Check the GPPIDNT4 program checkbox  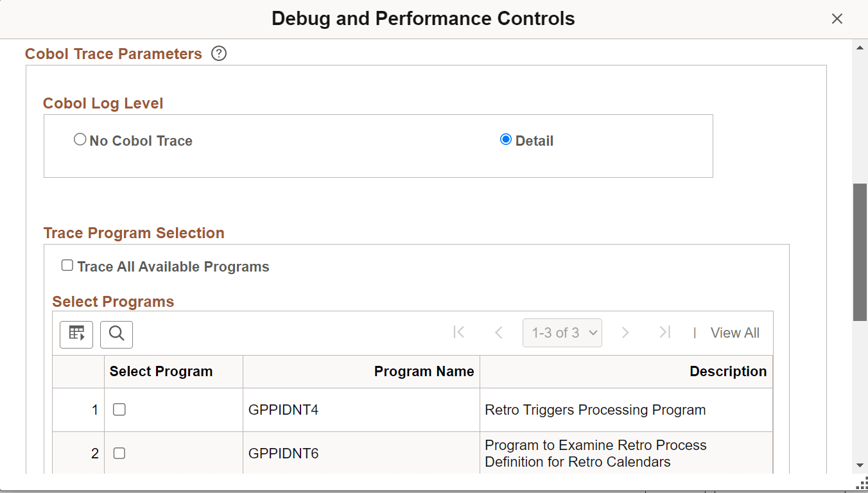pos(119,410)
